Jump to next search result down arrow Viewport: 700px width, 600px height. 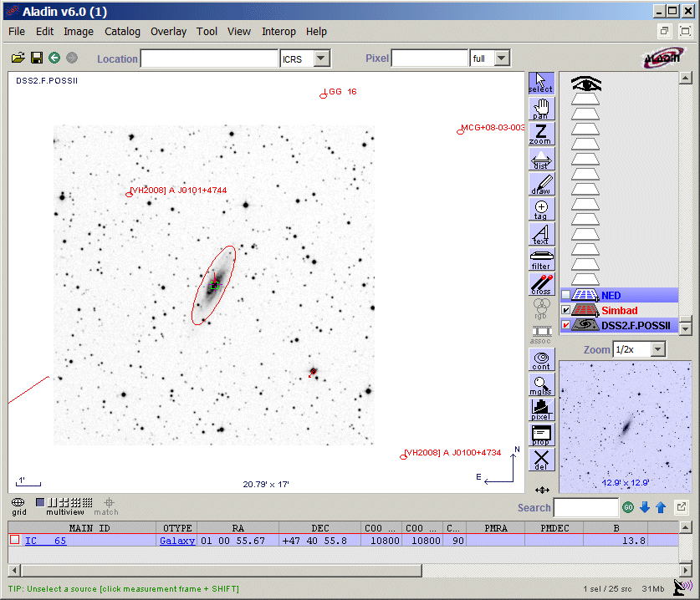(x=645, y=507)
